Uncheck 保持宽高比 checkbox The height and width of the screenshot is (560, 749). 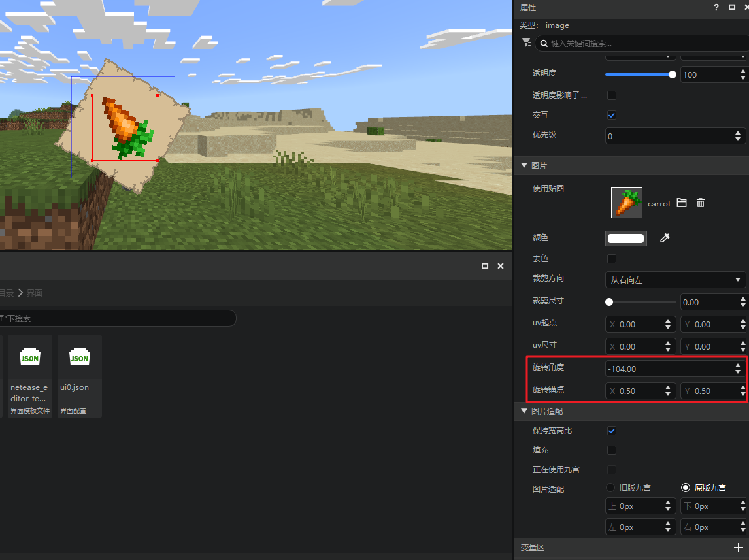[x=612, y=431]
